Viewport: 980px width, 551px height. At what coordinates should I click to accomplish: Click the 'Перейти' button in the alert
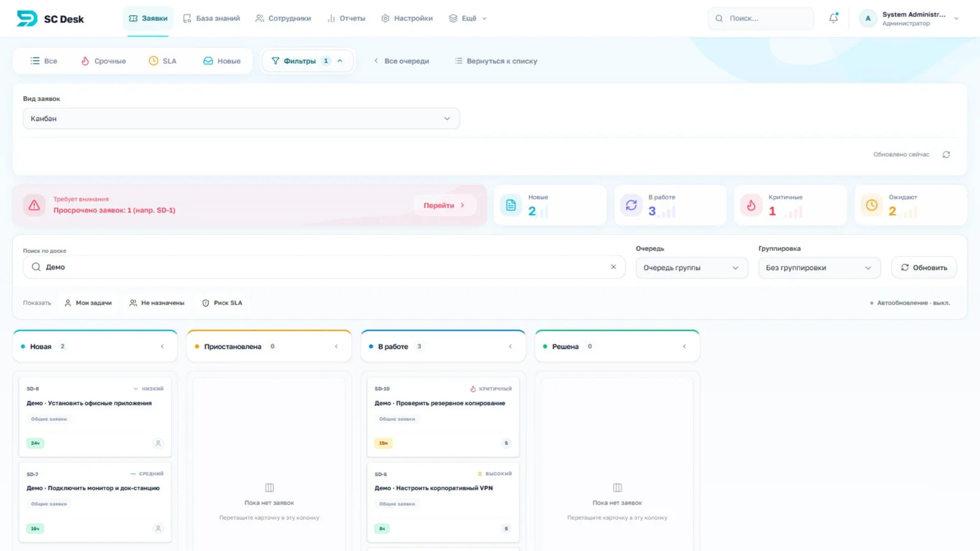pyautogui.click(x=444, y=205)
